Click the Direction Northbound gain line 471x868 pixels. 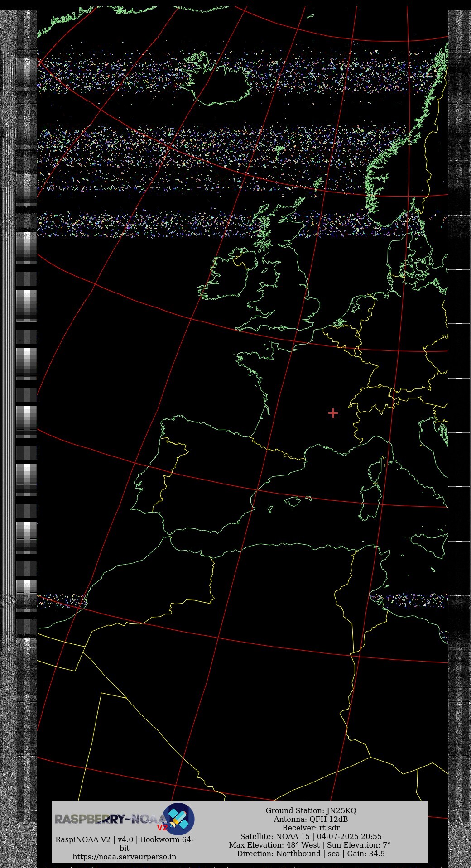tap(311, 854)
